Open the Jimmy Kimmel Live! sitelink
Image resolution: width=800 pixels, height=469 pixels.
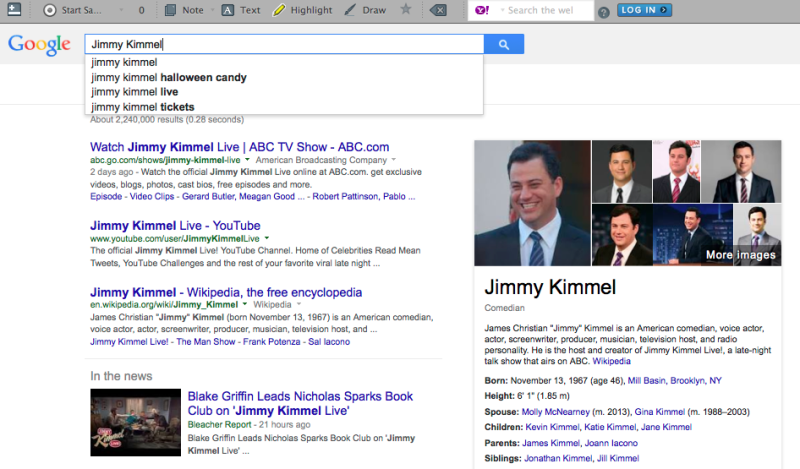129,342
